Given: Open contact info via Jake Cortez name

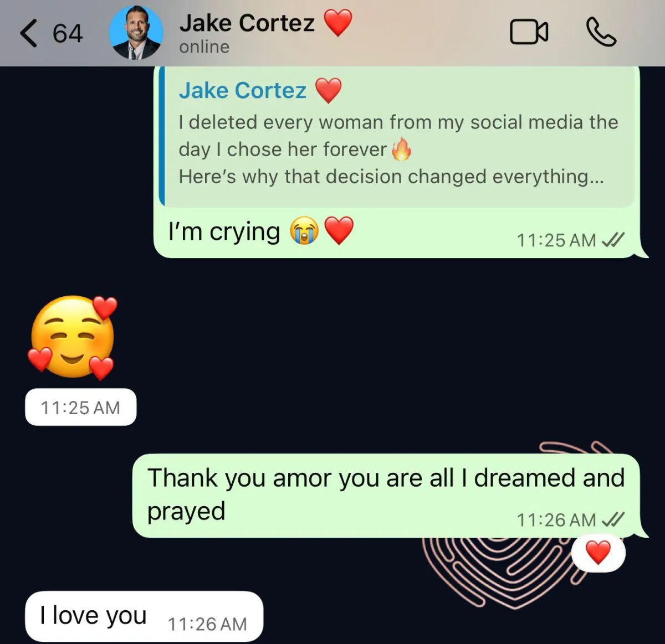Looking at the screenshot, I should (247, 23).
